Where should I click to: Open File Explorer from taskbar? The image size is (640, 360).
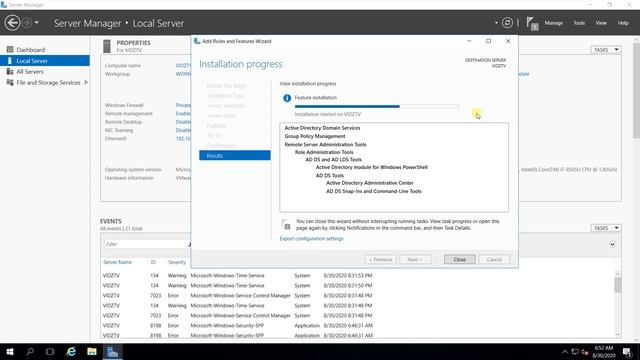pyautogui.click(x=92, y=351)
